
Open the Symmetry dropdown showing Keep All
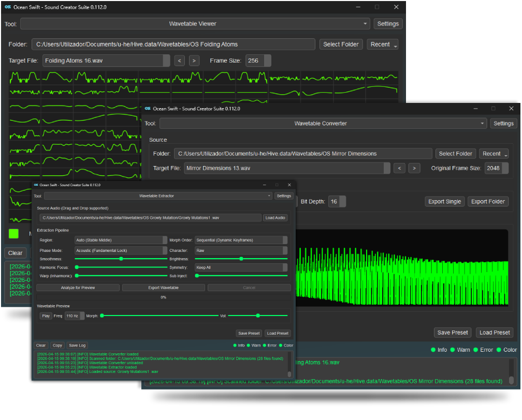(x=241, y=267)
